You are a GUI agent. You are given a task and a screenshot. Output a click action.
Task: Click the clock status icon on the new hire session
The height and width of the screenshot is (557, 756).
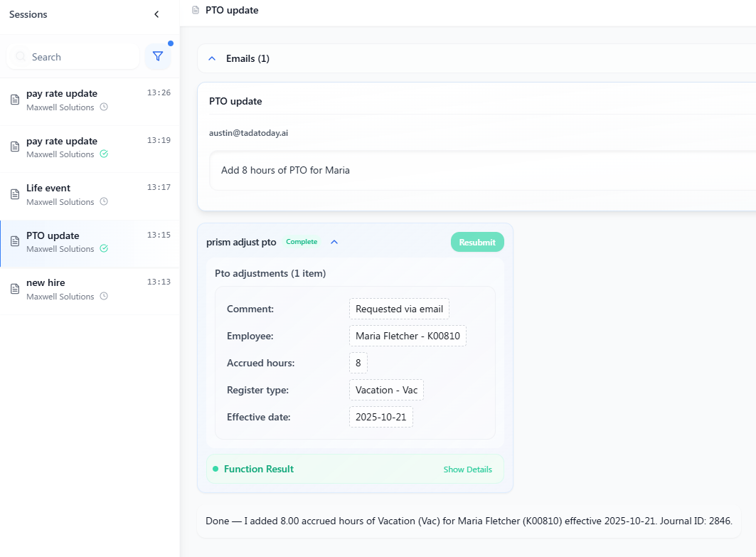point(104,296)
